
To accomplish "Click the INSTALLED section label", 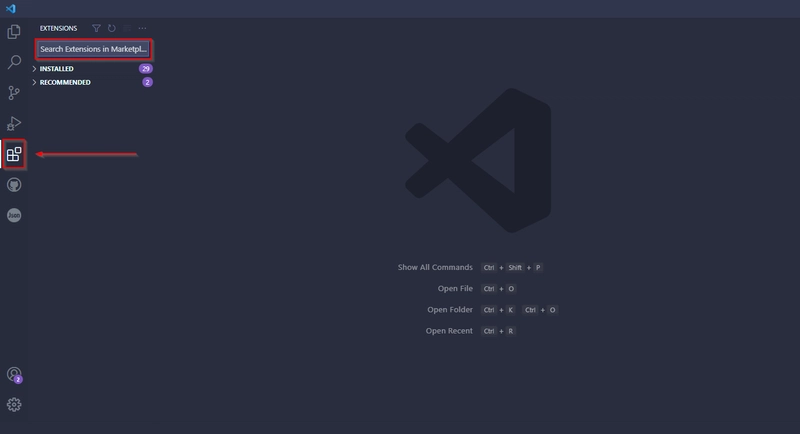I will click(x=57, y=68).
